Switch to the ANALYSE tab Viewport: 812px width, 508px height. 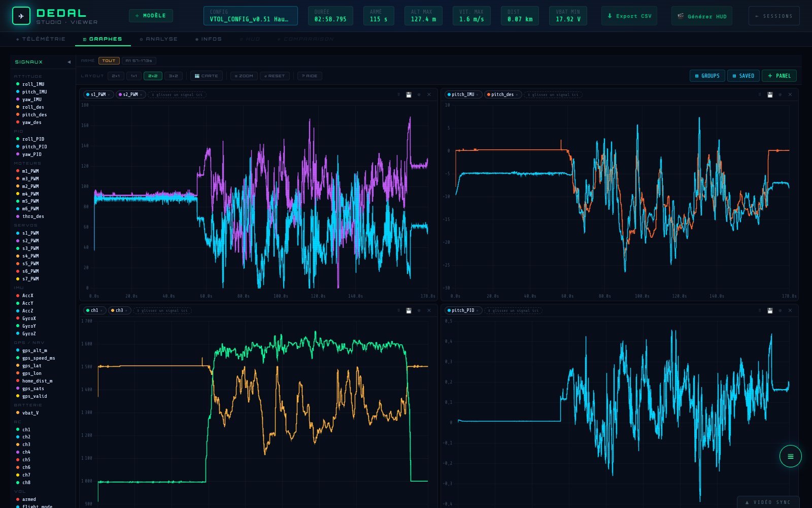(159, 39)
